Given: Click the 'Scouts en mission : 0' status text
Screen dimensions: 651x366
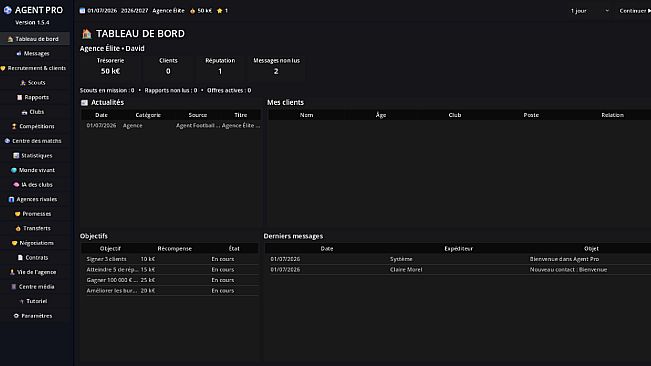Looking at the screenshot, I should [107, 90].
